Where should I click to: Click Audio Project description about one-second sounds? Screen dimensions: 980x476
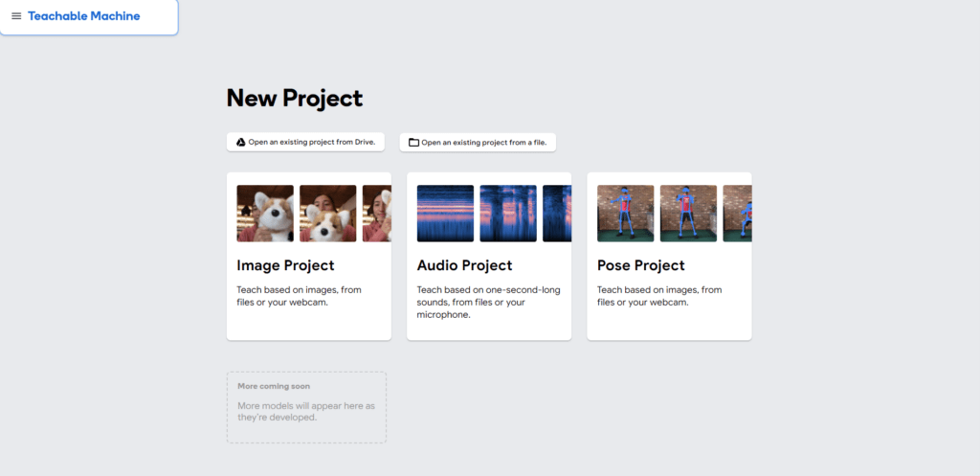(489, 302)
